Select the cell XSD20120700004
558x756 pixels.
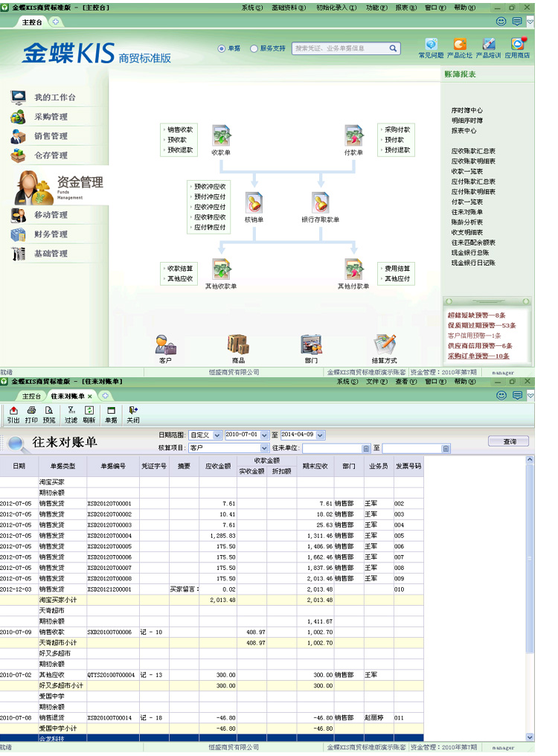tap(113, 536)
